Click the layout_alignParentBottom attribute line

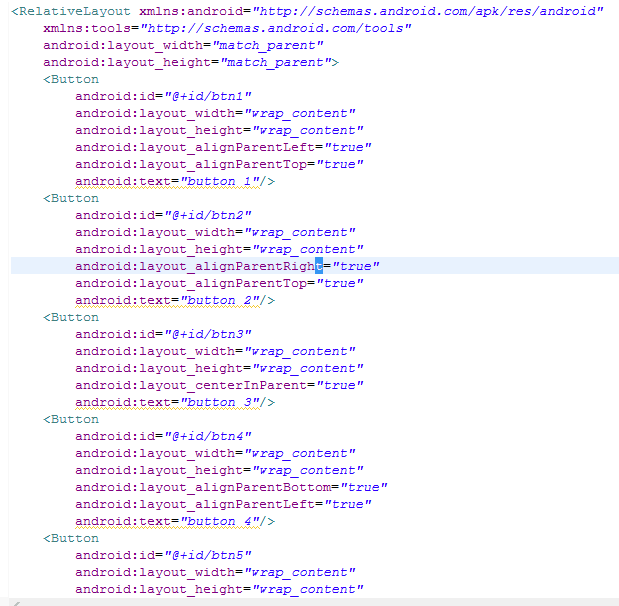(231, 487)
